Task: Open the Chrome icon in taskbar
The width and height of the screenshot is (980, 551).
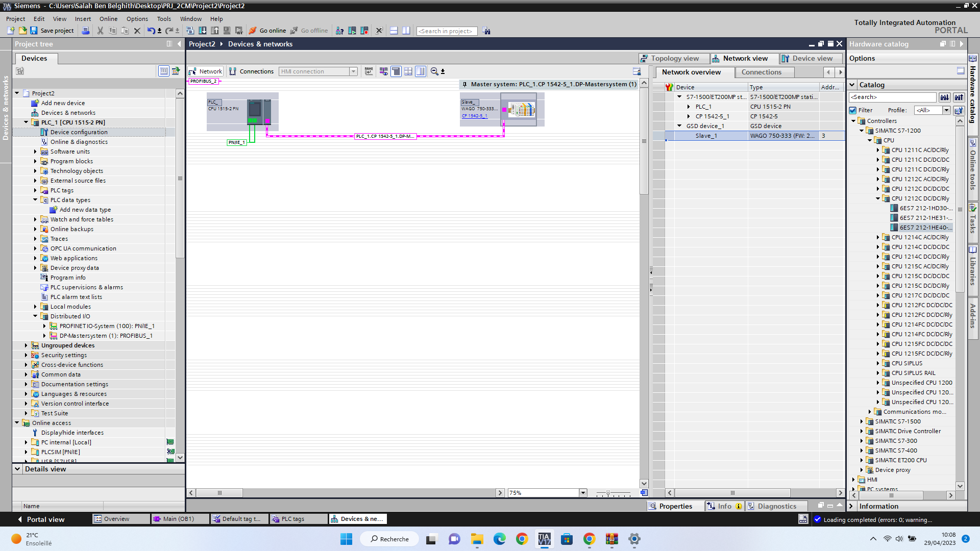Action: click(522, 539)
